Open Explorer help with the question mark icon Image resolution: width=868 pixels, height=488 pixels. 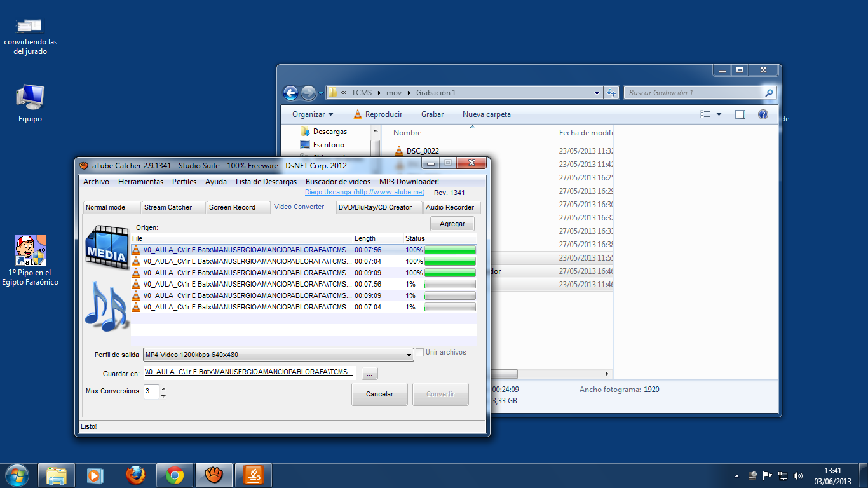click(x=763, y=114)
